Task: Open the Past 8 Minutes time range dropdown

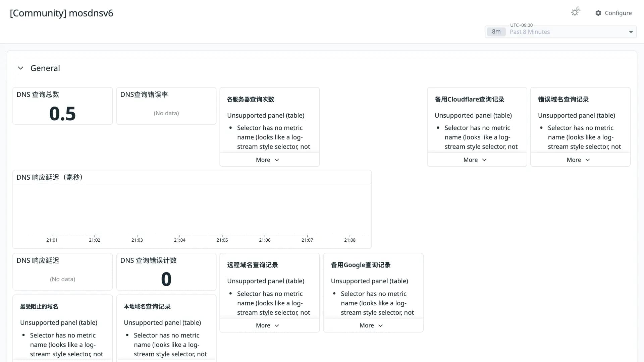Action: pyautogui.click(x=561, y=32)
